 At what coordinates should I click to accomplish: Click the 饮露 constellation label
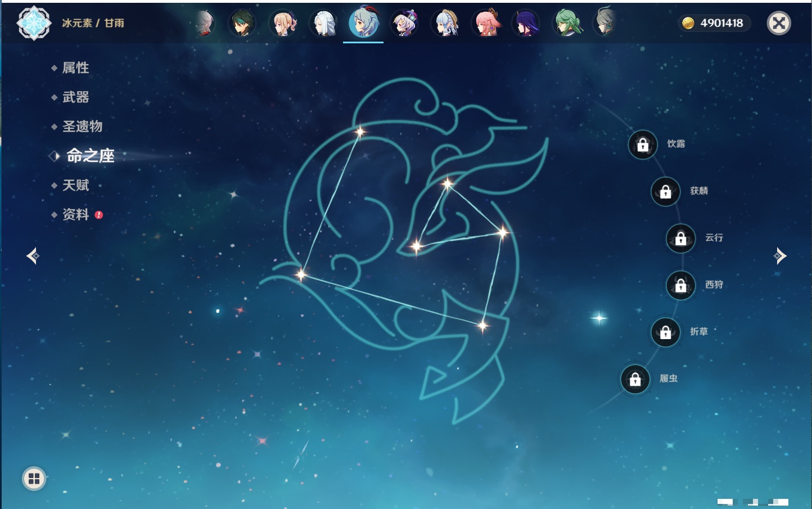(x=676, y=144)
